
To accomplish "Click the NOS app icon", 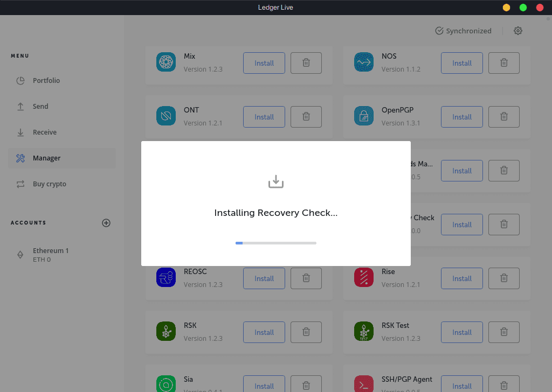I will pyautogui.click(x=364, y=62).
